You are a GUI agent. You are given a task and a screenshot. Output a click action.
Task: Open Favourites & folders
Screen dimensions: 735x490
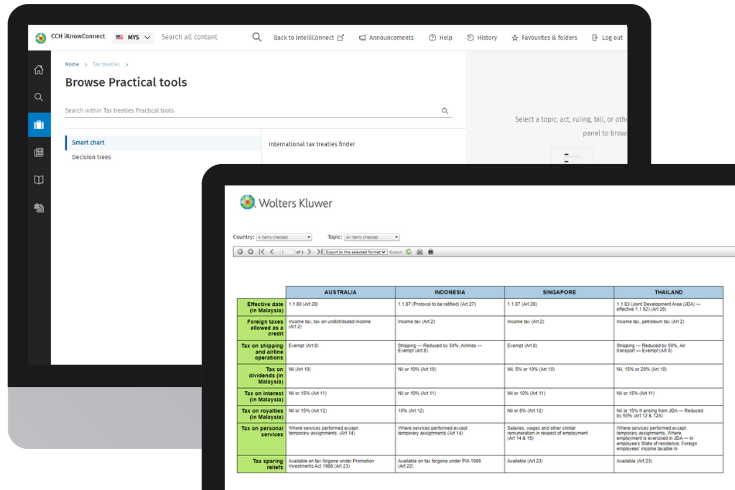click(x=544, y=38)
